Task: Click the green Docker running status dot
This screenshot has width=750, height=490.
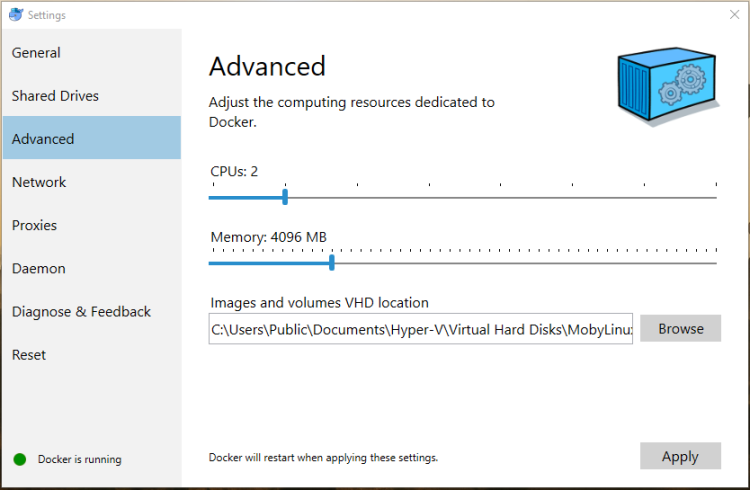Action: [19, 460]
